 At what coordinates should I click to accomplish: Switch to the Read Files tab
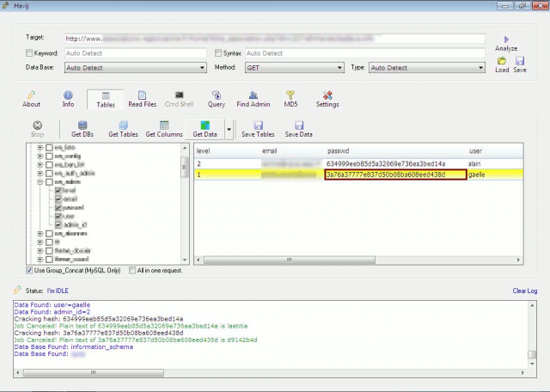[142, 99]
